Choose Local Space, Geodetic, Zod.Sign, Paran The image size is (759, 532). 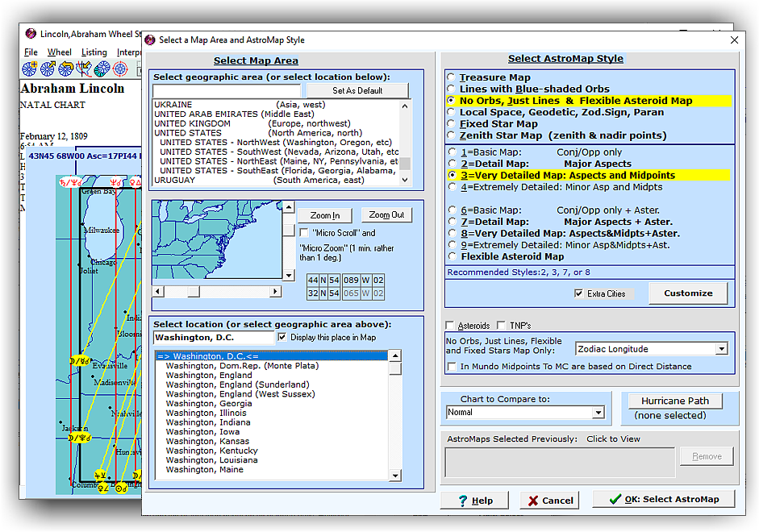[x=451, y=112]
